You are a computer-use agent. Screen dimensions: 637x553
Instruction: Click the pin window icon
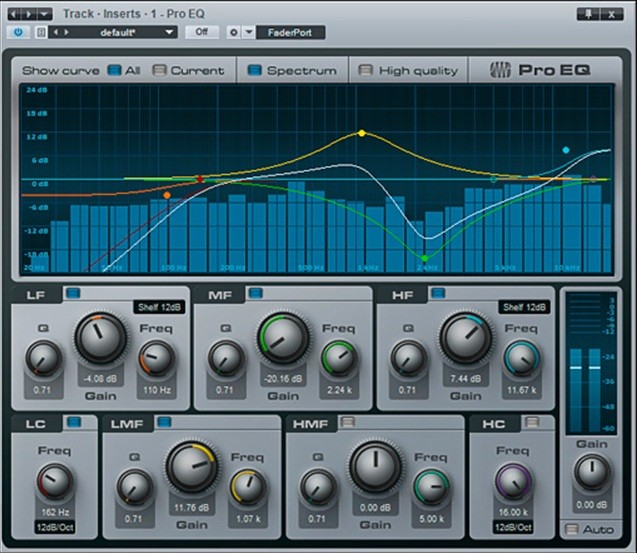click(x=588, y=14)
